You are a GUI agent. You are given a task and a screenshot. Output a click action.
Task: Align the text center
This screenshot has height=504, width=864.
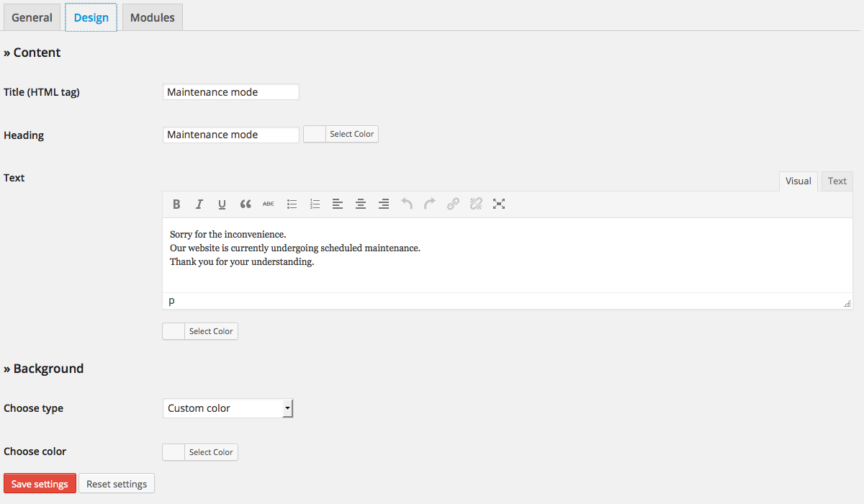361,204
